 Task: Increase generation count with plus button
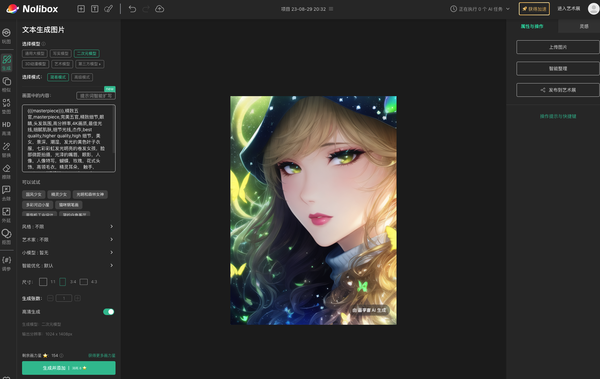(x=78, y=298)
